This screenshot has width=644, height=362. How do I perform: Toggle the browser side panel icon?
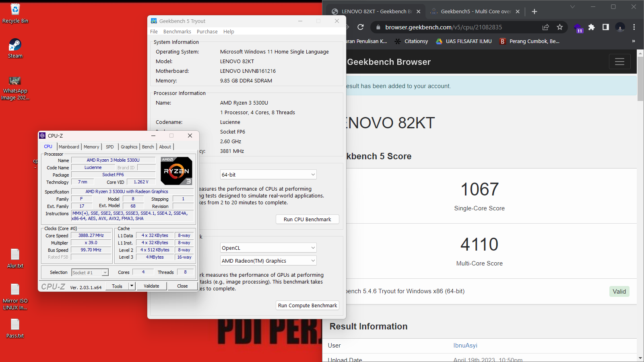tap(605, 27)
